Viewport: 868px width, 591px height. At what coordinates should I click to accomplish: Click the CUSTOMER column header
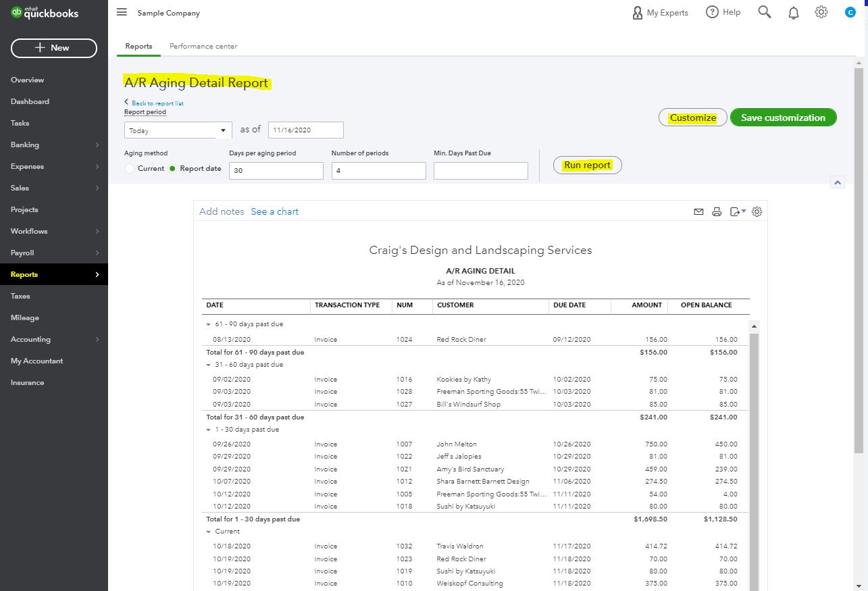pyautogui.click(x=455, y=305)
